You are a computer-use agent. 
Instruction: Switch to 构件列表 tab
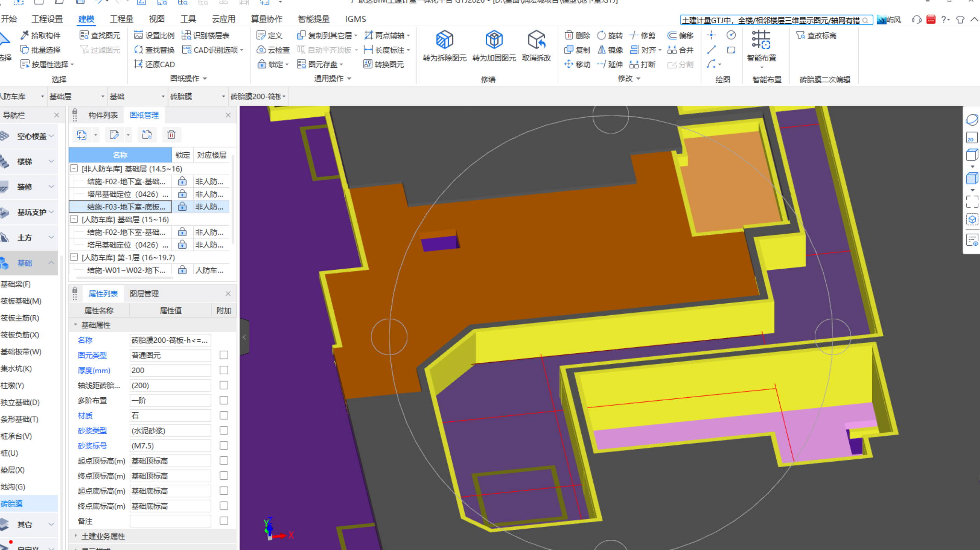(103, 115)
